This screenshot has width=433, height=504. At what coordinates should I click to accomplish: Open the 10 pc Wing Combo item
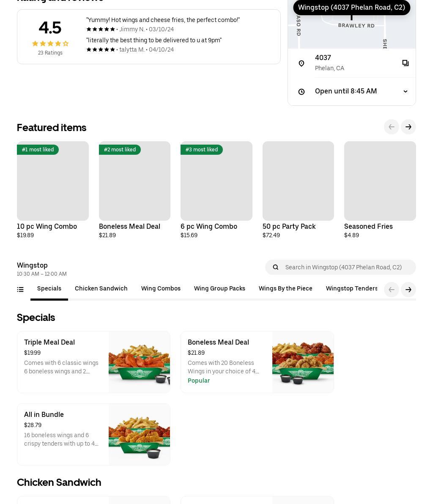[x=53, y=181]
